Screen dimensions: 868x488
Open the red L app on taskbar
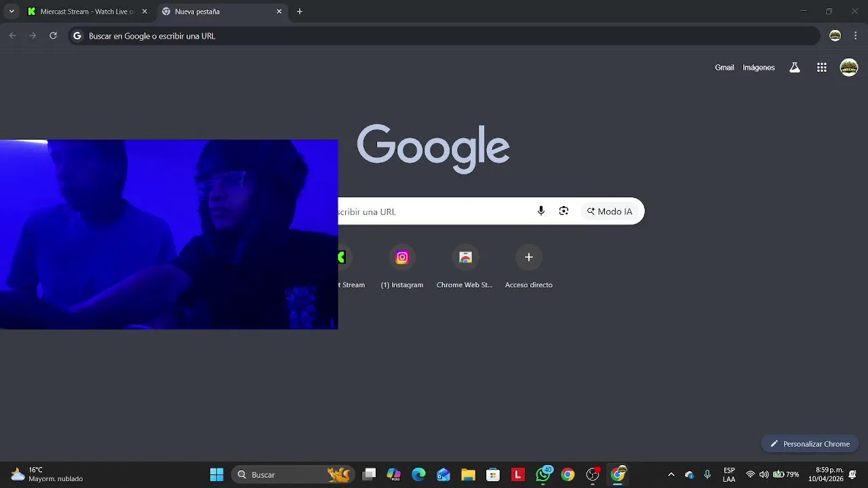pyautogui.click(x=518, y=474)
